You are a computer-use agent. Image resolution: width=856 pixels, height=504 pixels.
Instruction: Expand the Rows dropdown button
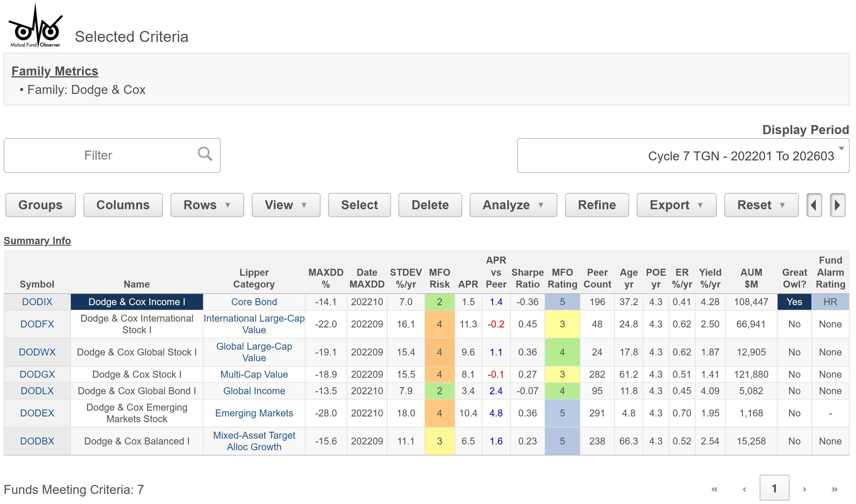(x=207, y=205)
